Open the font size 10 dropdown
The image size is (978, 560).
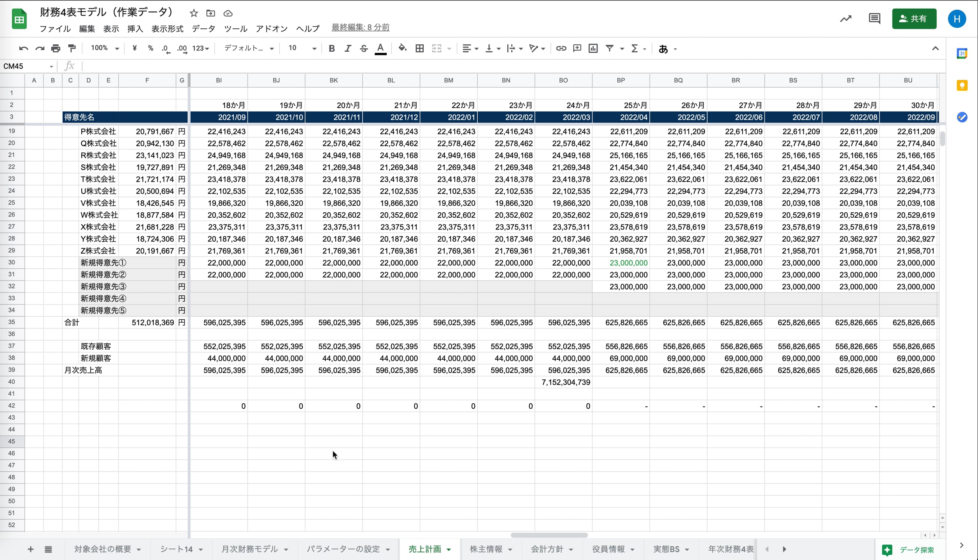(x=302, y=48)
